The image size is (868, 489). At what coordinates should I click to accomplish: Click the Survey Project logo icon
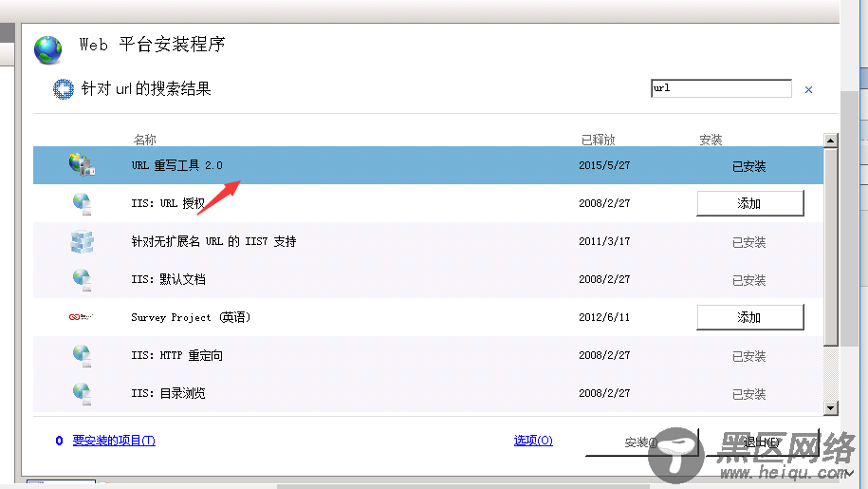point(81,317)
